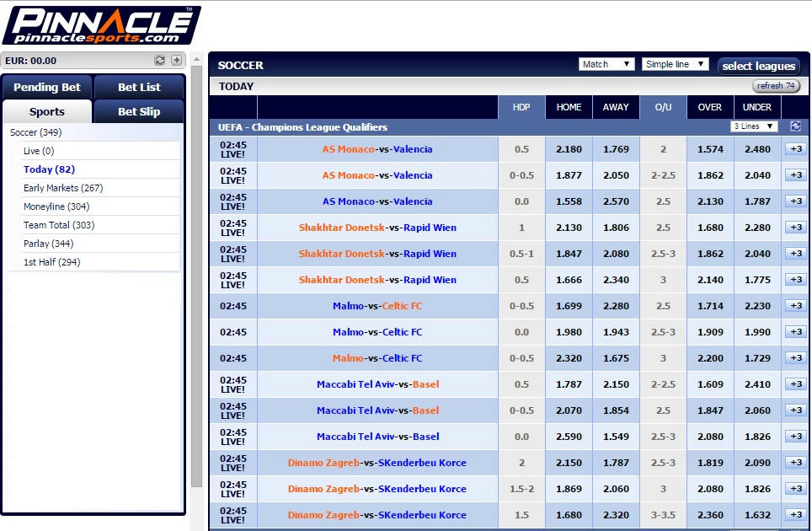Image resolution: width=812 pixels, height=531 pixels.
Task: Refresh the UEFA Champions League Qualifiers section
Action: 795,126
